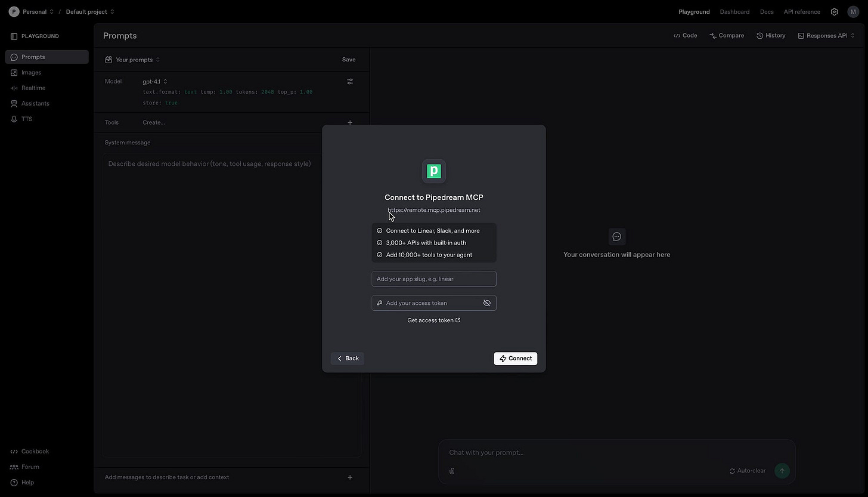This screenshot has width=868, height=497.
Task: Open the prompt History
Action: (x=771, y=36)
